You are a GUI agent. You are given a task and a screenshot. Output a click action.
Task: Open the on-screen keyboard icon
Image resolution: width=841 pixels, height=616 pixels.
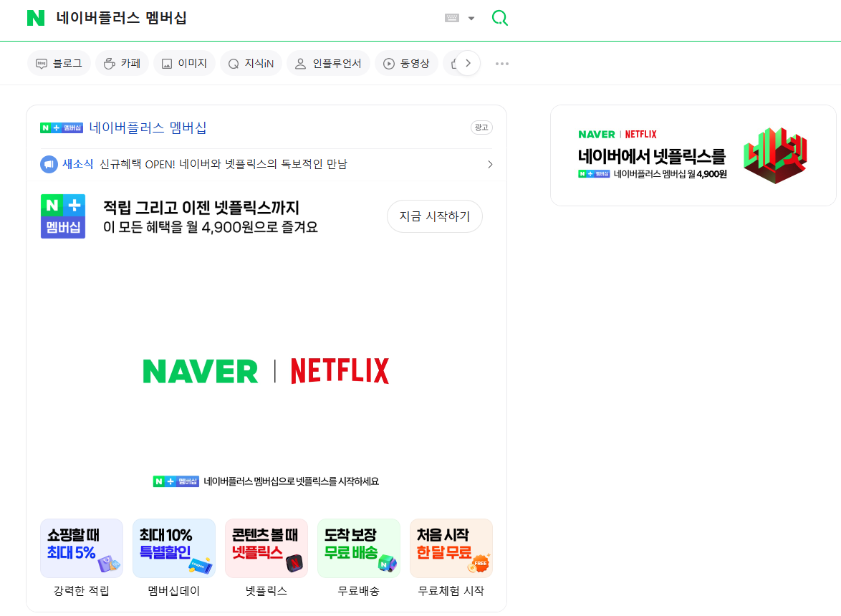pyautogui.click(x=452, y=18)
